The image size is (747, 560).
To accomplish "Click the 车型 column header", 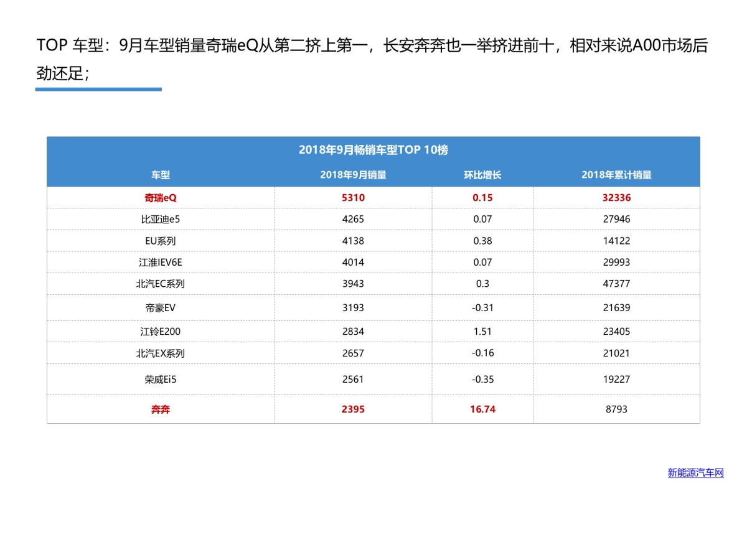I will (x=159, y=175).
